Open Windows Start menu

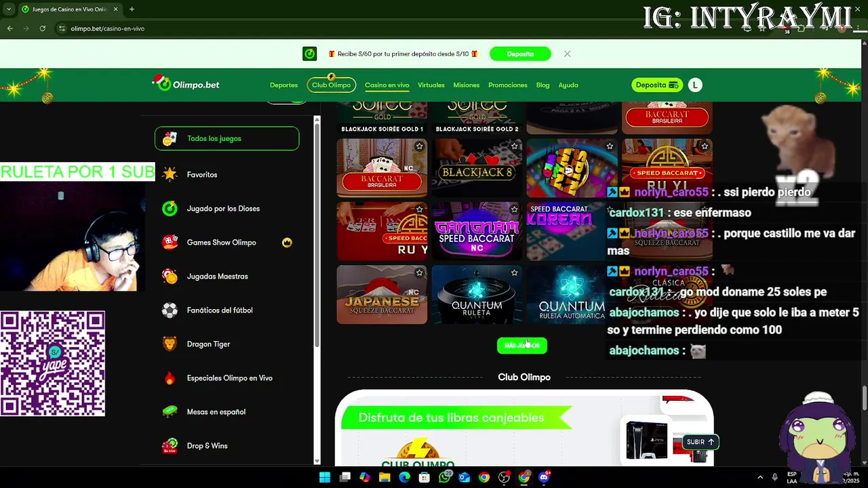click(x=325, y=477)
